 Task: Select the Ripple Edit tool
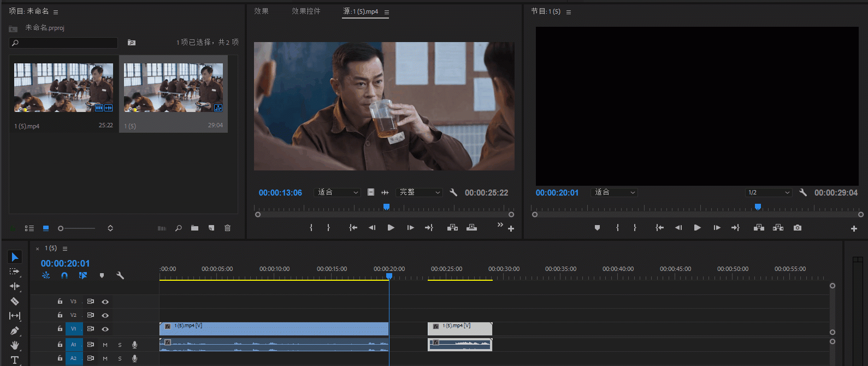coord(15,286)
